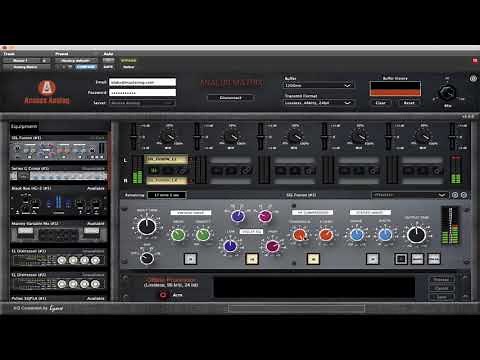Click the red Arm record icon
This screenshot has width=480, height=360.
163,295
